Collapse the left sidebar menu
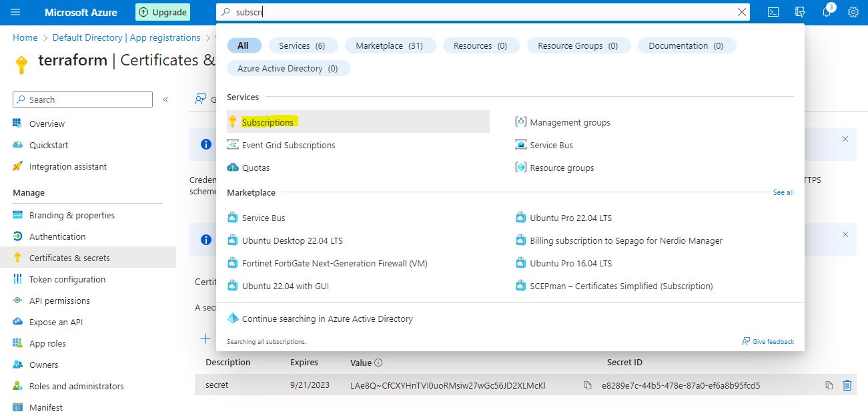The width and height of the screenshot is (868, 416). pyautogui.click(x=165, y=99)
